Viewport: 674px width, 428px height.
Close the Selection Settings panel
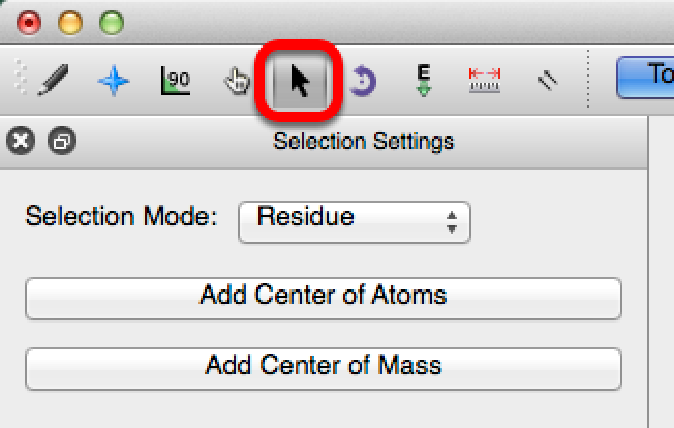pyautogui.click(x=21, y=142)
